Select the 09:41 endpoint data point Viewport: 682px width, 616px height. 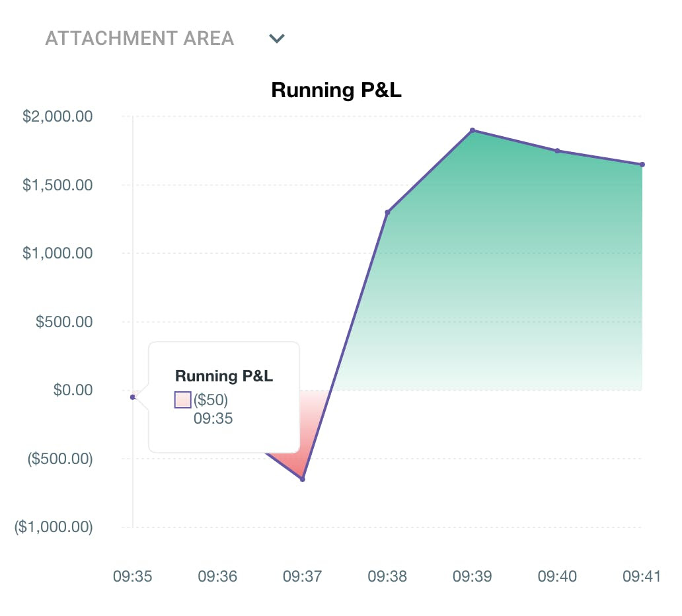(x=642, y=164)
